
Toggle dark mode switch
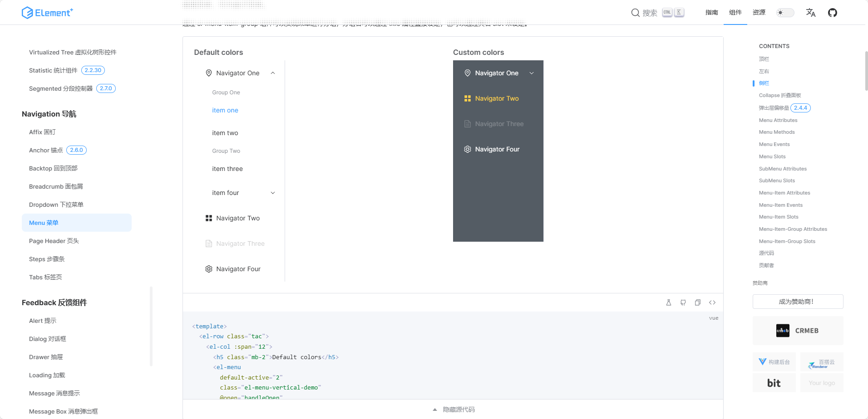click(785, 13)
